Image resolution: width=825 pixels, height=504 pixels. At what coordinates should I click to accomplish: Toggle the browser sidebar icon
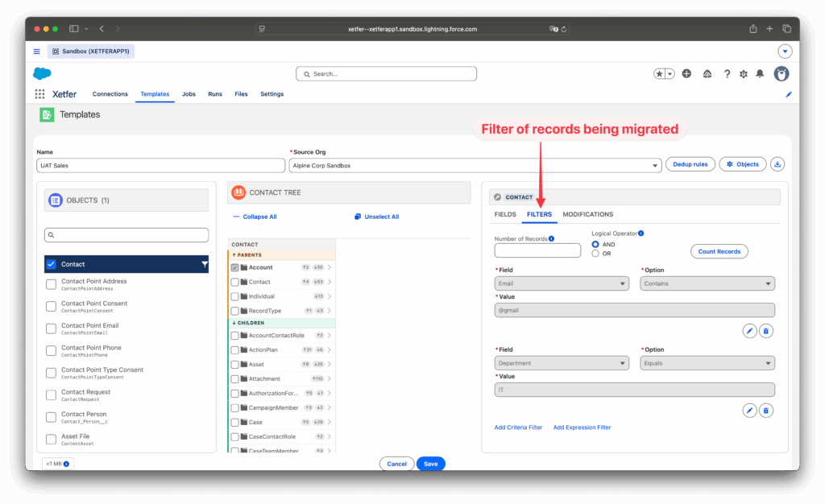(x=73, y=29)
